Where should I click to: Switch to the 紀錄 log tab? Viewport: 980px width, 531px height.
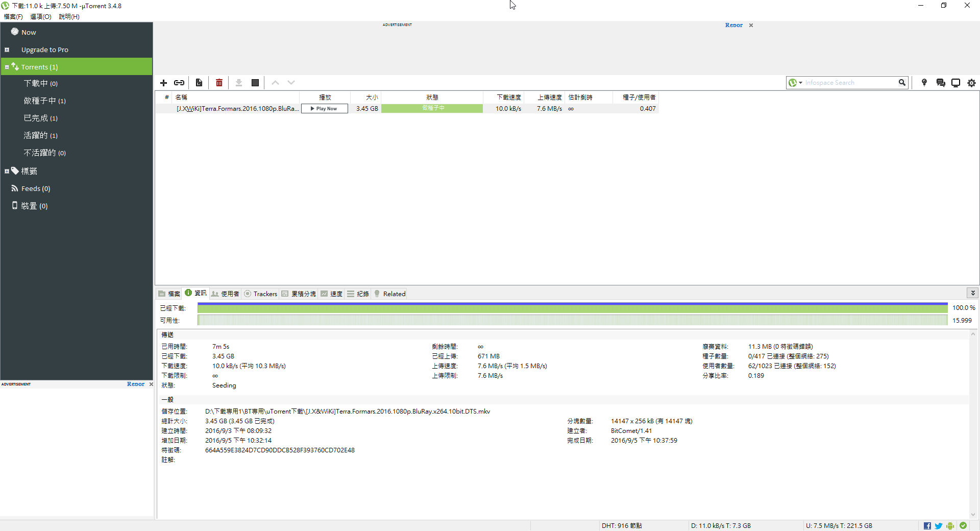point(358,294)
